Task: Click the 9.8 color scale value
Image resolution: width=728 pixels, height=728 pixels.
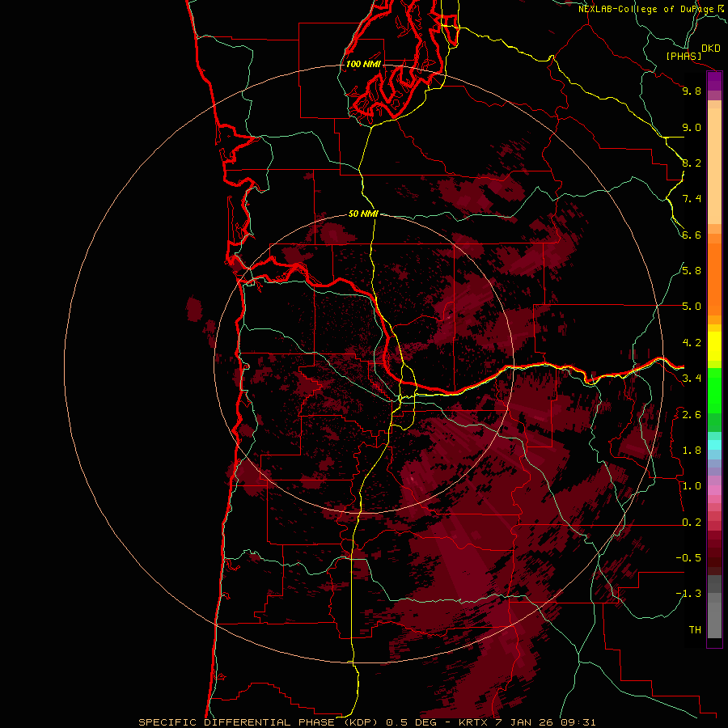Action: (x=692, y=91)
